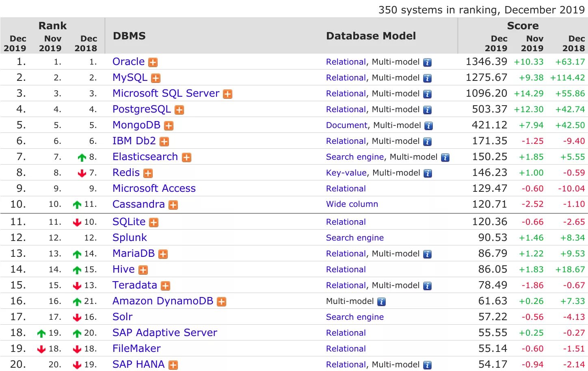The width and height of the screenshot is (588, 371).
Task: Open the Redis link
Action: coord(126,173)
